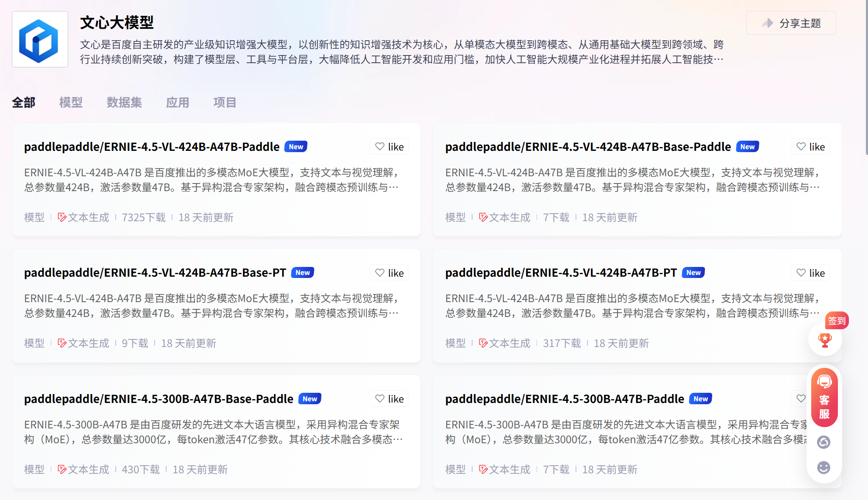Open paddlepaddle/ERNIE-4.5-VL-424B-A47B-Paddle model link
The height and width of the screenshot is (500, 868).
point(152,147)
